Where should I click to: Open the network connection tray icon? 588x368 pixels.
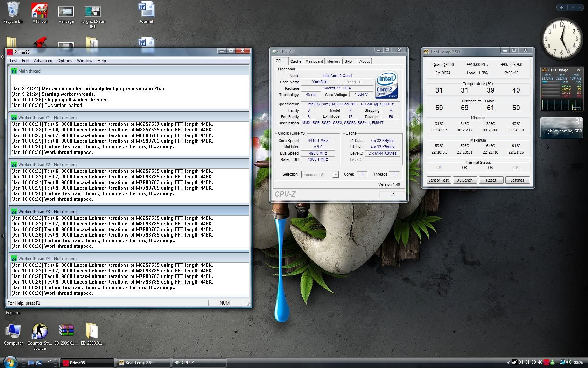(562, 362)
